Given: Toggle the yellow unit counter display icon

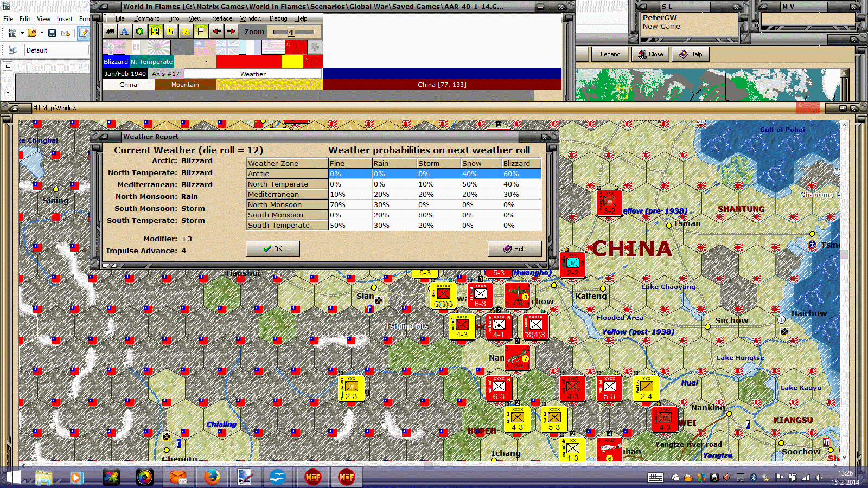Looking at the screenshot, I should click(155, 31).
